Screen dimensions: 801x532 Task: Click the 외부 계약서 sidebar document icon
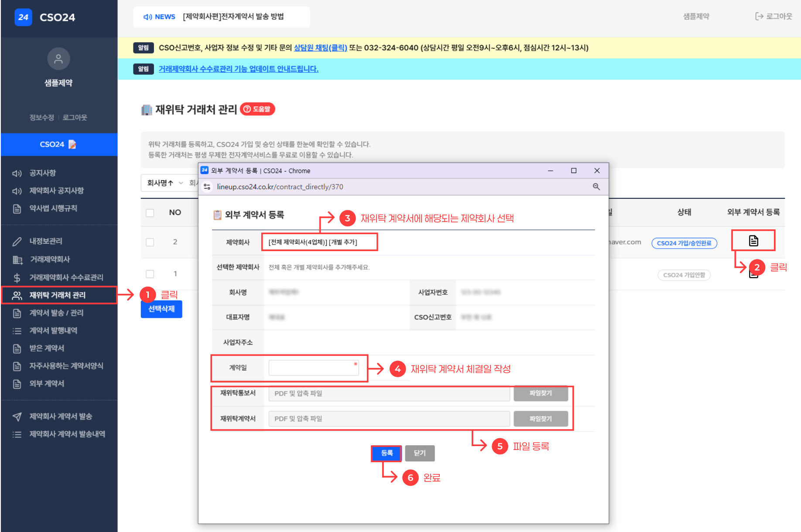pos(17,384)
